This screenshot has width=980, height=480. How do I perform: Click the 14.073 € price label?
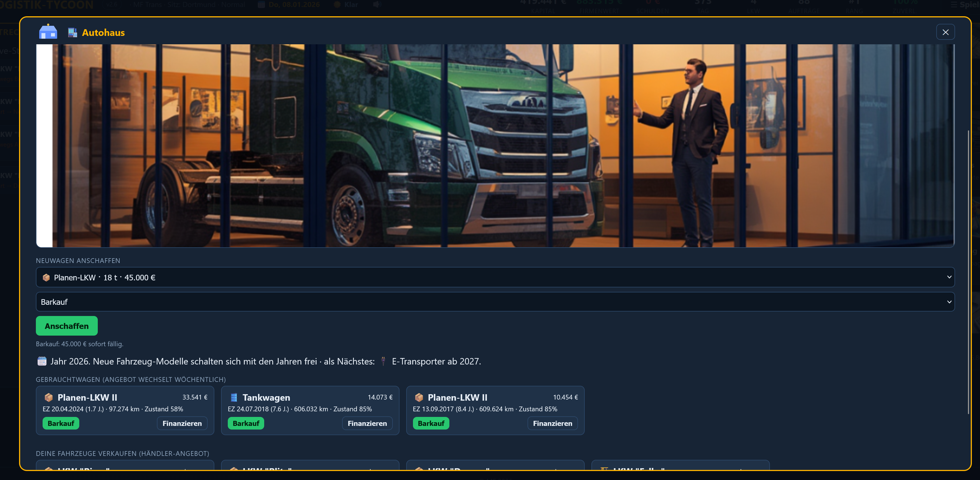click(380, 397)
